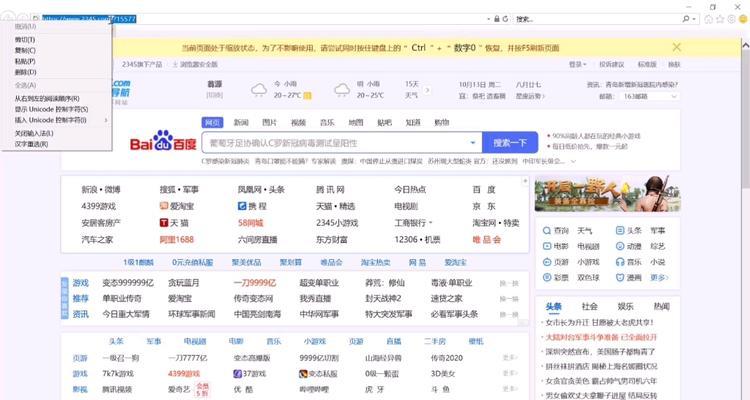Switch to Baidu 图片 search tab
The height and width of the screenshot is (400, 750).
pyautogui.click(x=269, y=122)
